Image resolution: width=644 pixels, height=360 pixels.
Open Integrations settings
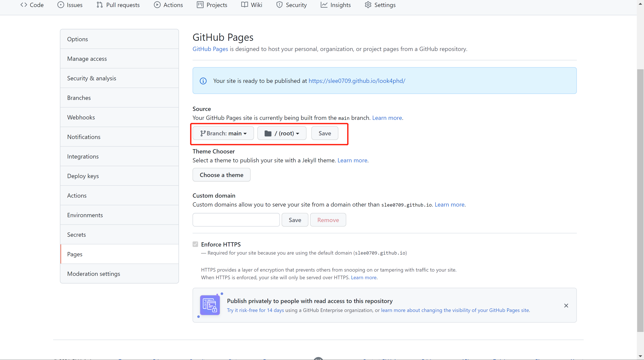pyautogui.click(x=119, y=156)
